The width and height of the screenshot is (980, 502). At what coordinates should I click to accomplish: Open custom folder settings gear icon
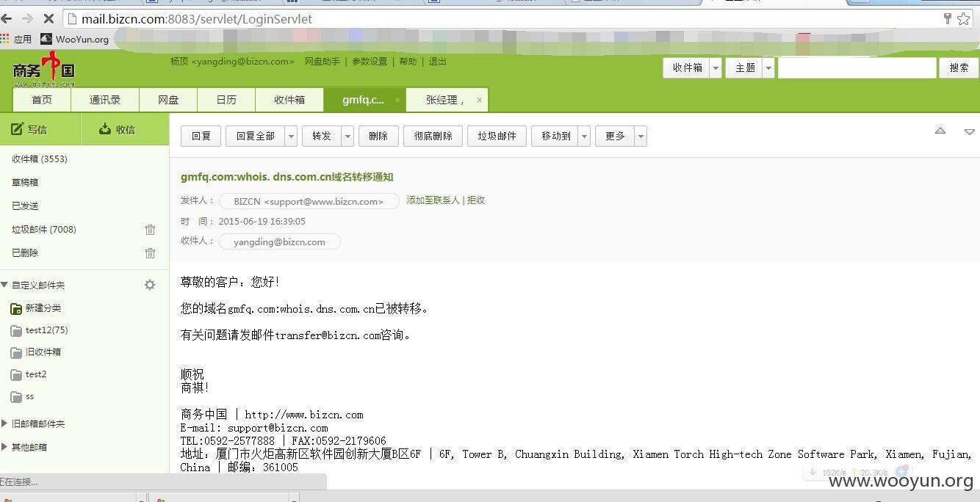click(150, 285)
